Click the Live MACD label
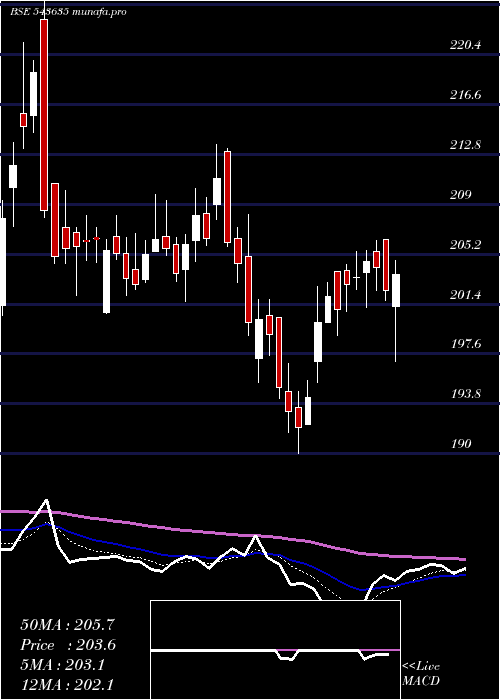 [x=421, y=674]
